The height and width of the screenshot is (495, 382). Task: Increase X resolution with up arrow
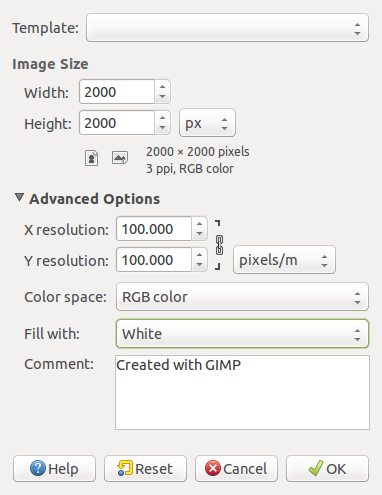pos(199,223)
